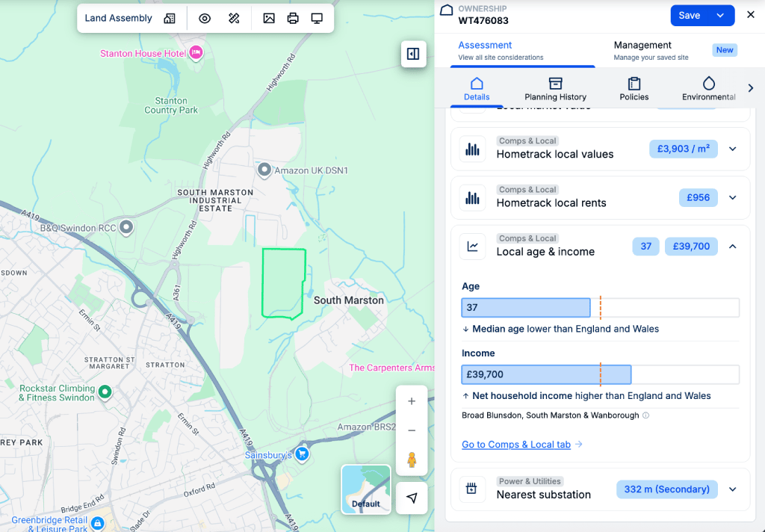Follow the Go to Comps & Local tab link
The width and height of the screenshot is (765, 532).
515,445
